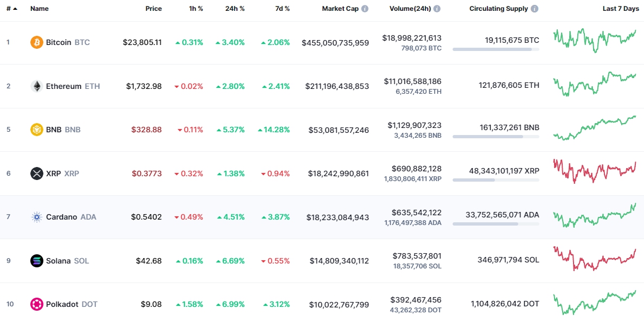This screenshot has height=321, width=644.
Task: Click Ethereum volume $11,016,588,186
Action: (413, 81)
